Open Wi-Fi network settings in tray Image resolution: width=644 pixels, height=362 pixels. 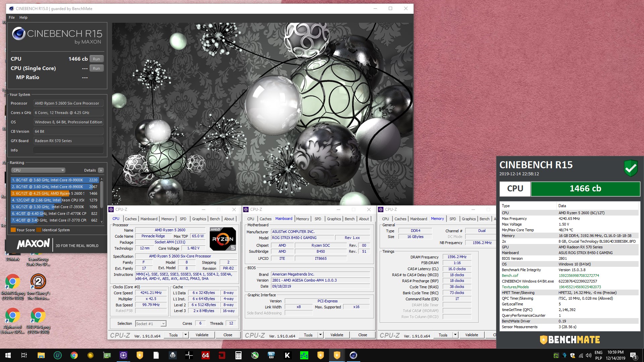point(581,356)
